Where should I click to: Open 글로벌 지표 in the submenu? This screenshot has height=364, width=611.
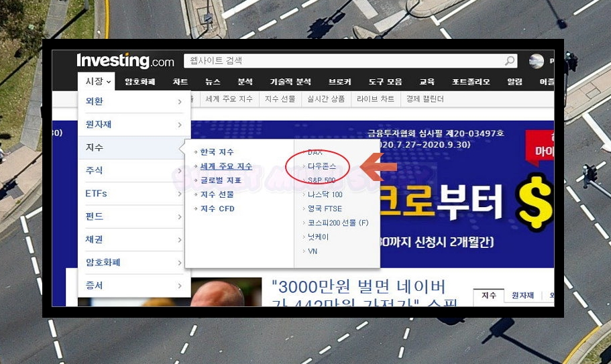click(x=221, y=180)
